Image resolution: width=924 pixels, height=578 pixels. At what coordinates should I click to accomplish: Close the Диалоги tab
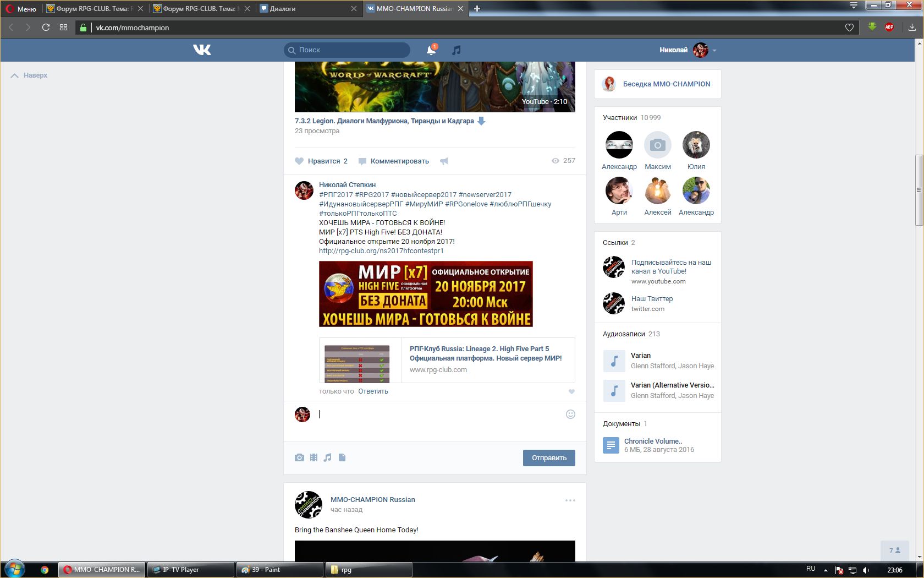tap(354, 9)
